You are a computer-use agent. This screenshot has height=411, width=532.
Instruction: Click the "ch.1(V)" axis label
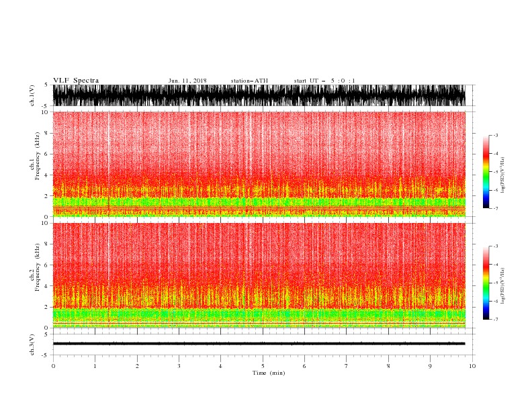(x=32, y=95)
